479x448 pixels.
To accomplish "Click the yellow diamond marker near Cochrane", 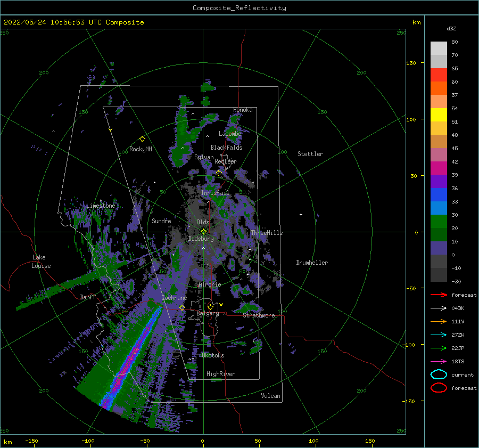I will click(182, 307).
